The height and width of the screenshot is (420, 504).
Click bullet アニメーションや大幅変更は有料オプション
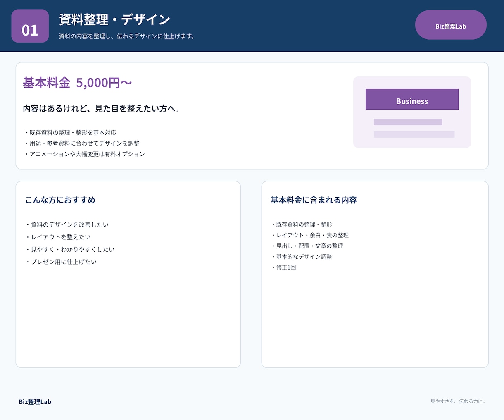85,154
